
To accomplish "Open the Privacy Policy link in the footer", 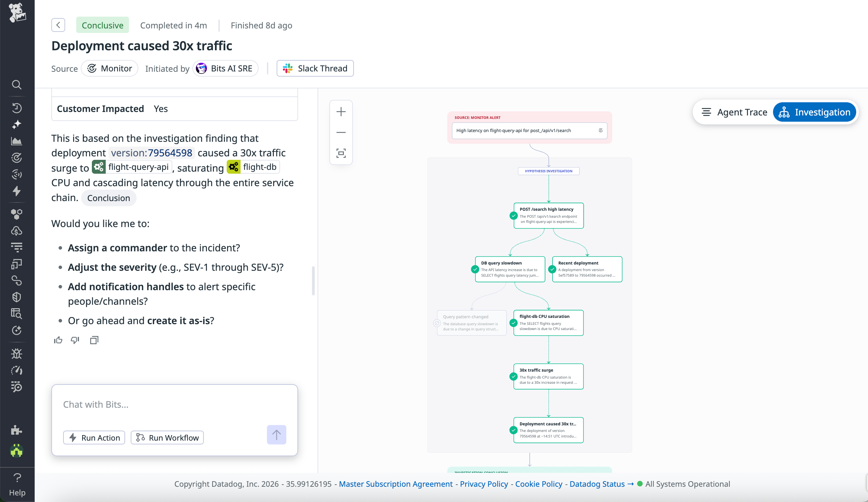I will click(x=484, y=484).
